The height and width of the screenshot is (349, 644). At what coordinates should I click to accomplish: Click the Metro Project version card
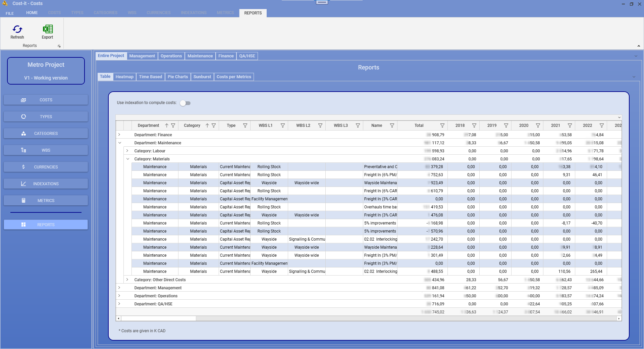coord(46,71)
